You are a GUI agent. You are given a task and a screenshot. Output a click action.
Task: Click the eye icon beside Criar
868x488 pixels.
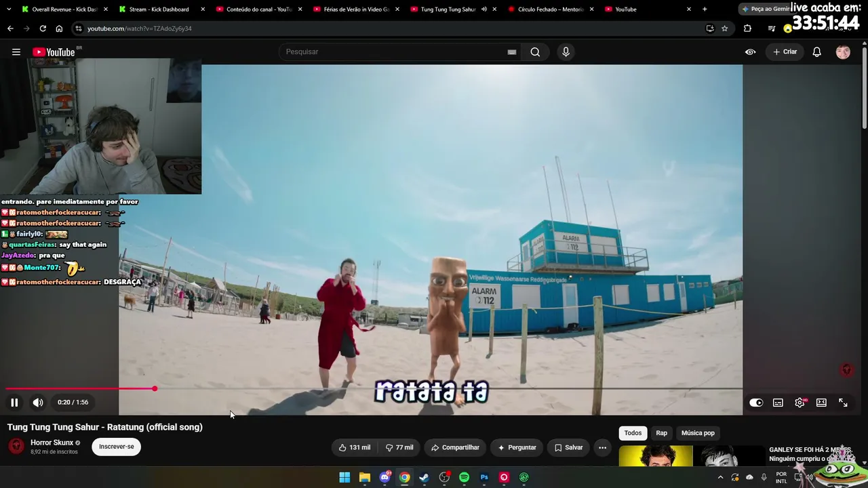click(750, 52)
